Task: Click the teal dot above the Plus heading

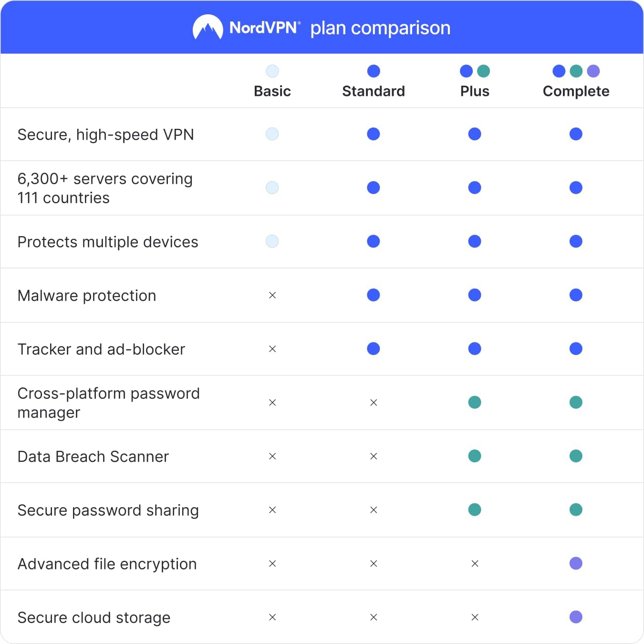Action: pos(483,71)
